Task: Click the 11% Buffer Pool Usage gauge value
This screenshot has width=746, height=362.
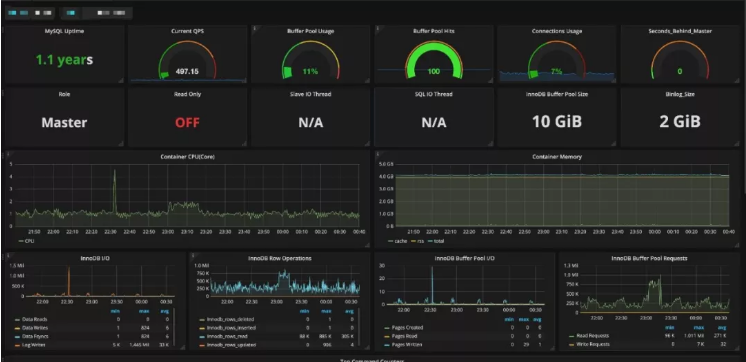Action: pos(310,72)
